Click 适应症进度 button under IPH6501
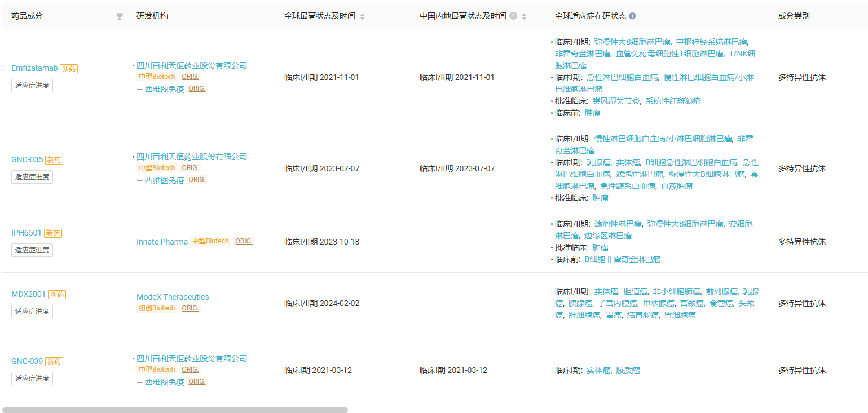The width and height of the screenshot is (868, 413). 32,250
